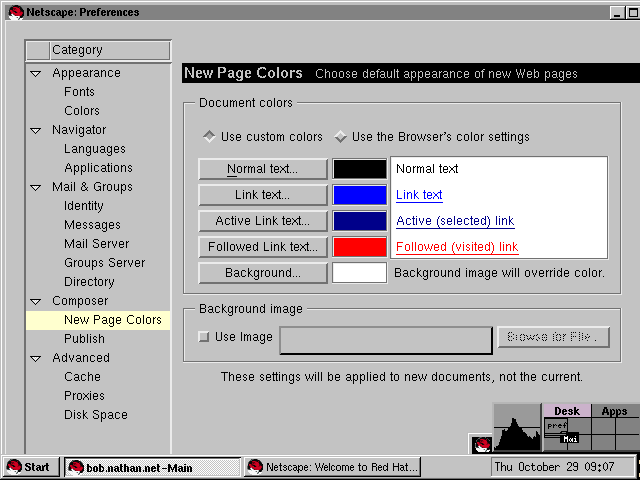Select Use the Browser's color settings
Image resolution: width=640 pixels, height=480 pixels.
340,137
